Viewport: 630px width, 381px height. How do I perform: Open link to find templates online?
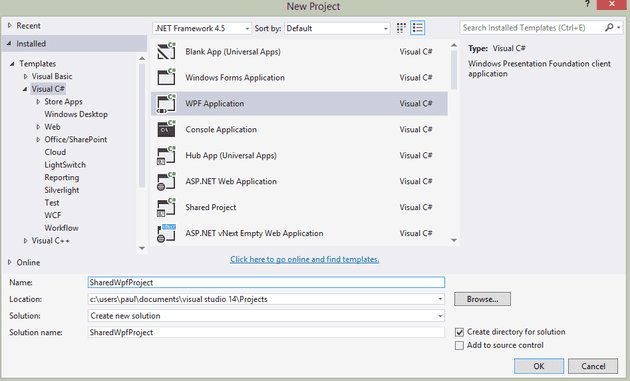(305, 259)
